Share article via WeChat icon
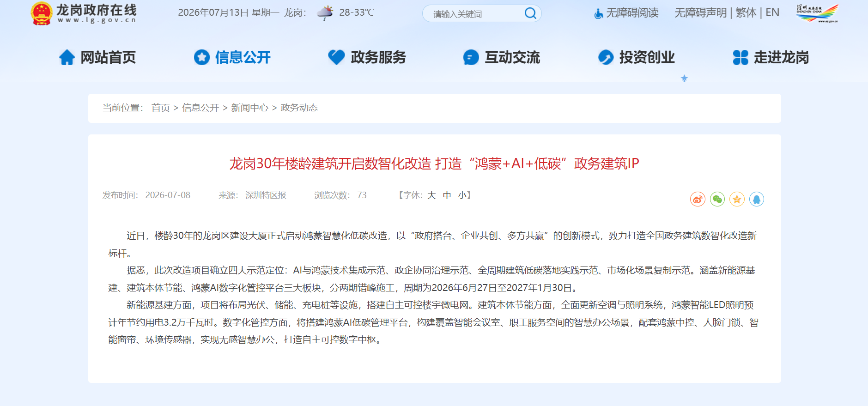This screenshot has height=406, width=868. [717, 199]
